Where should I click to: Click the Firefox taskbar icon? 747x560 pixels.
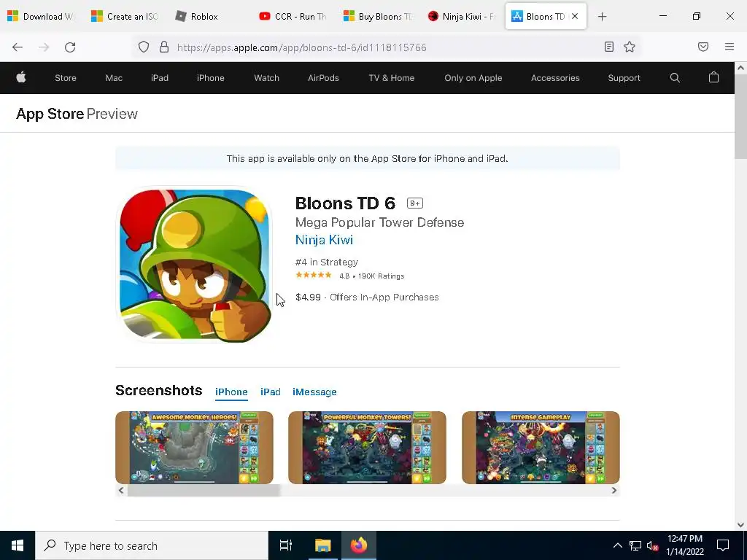tap(359, 545)
